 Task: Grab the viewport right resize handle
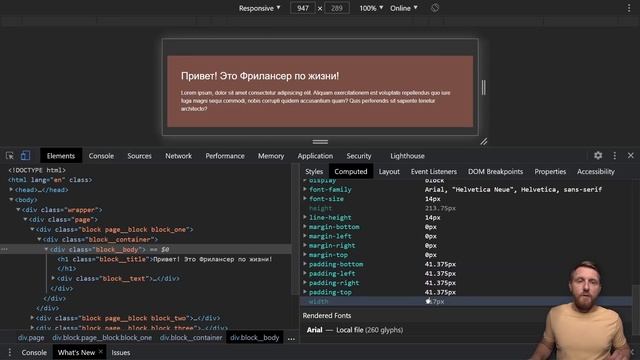(x=484, y=87)
